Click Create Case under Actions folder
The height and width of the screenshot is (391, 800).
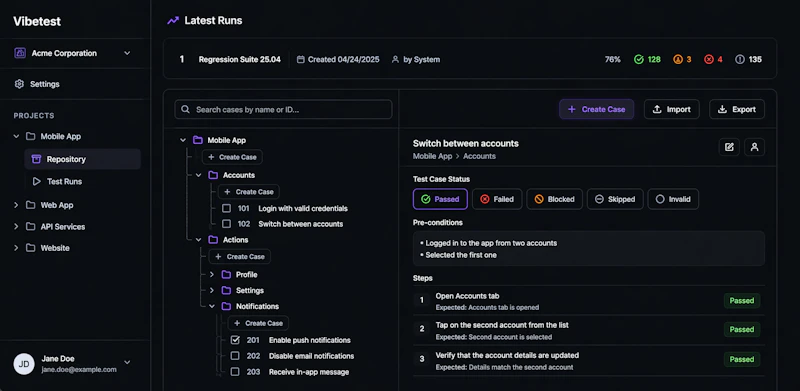pyautogui.click(x=240, y=257)
